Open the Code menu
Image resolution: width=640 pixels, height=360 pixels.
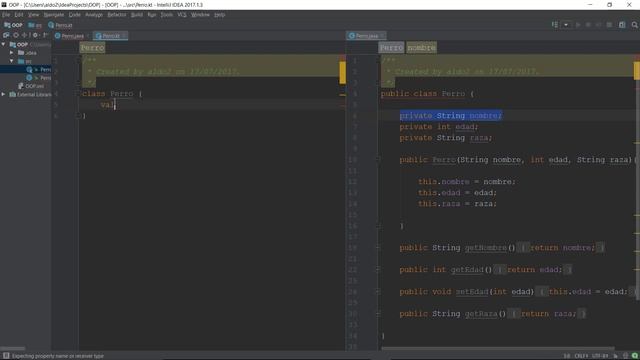74,15
